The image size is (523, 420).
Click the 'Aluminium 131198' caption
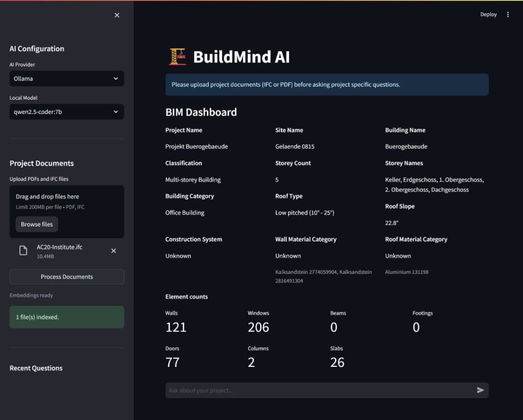tap(407, 272)
